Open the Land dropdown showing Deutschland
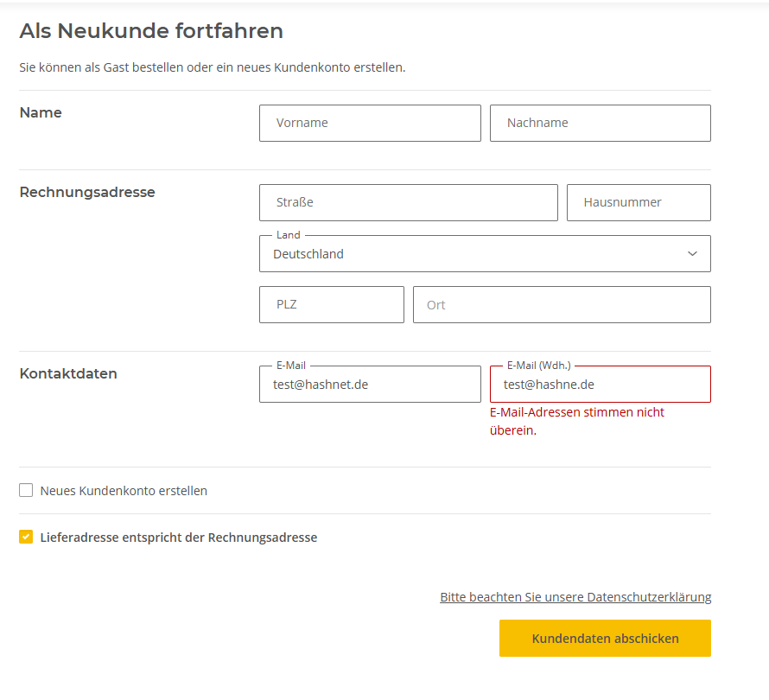This screenshot has width=769, height=700. 485,253
